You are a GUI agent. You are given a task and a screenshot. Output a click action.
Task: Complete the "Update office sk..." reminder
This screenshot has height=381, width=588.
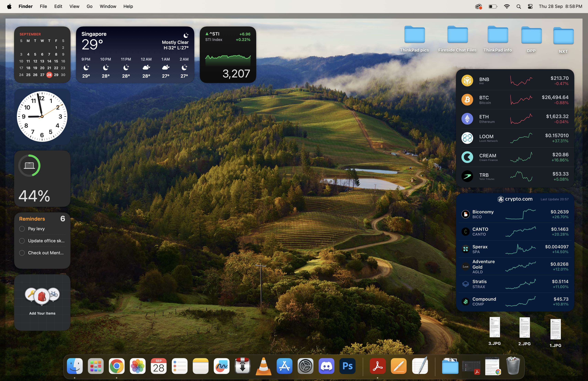[22, 241]
